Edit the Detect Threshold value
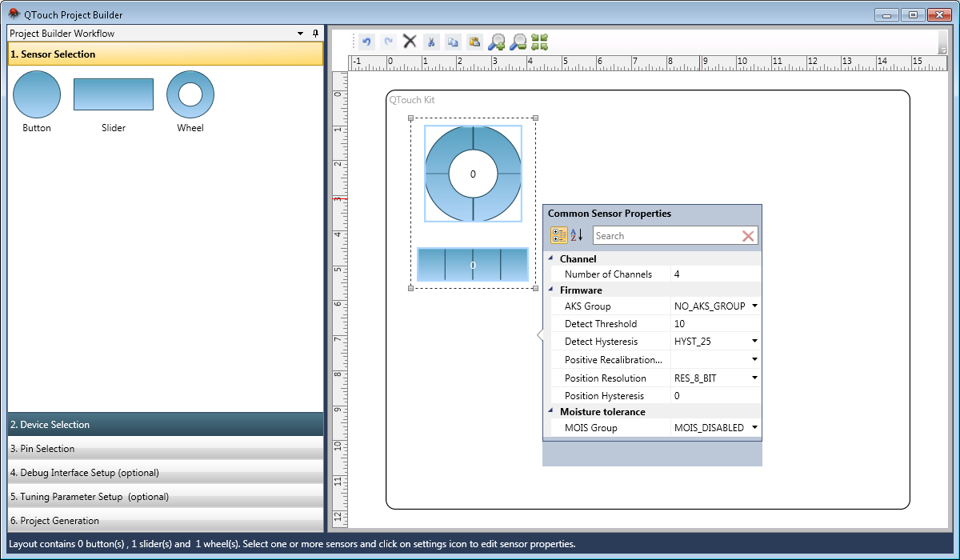Viewport: 960px width, 560px height. coord(716,324)
